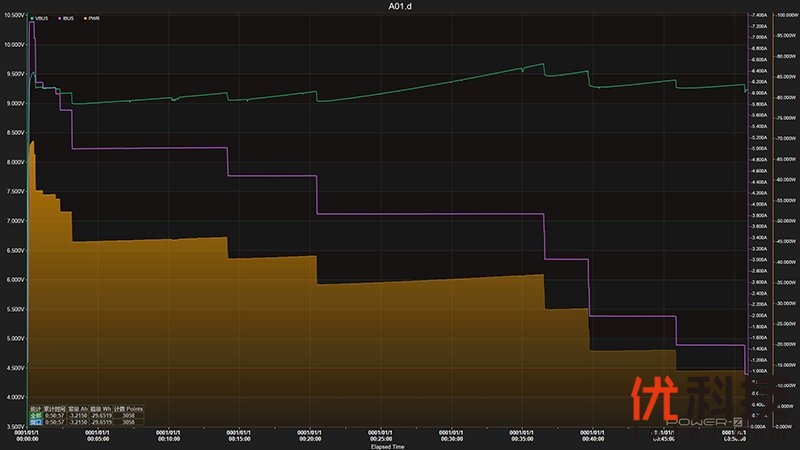This screenshot has height=450, width=800.
Task: Click the Elapsed Time axis label
Action: click(x=387, y=446)
